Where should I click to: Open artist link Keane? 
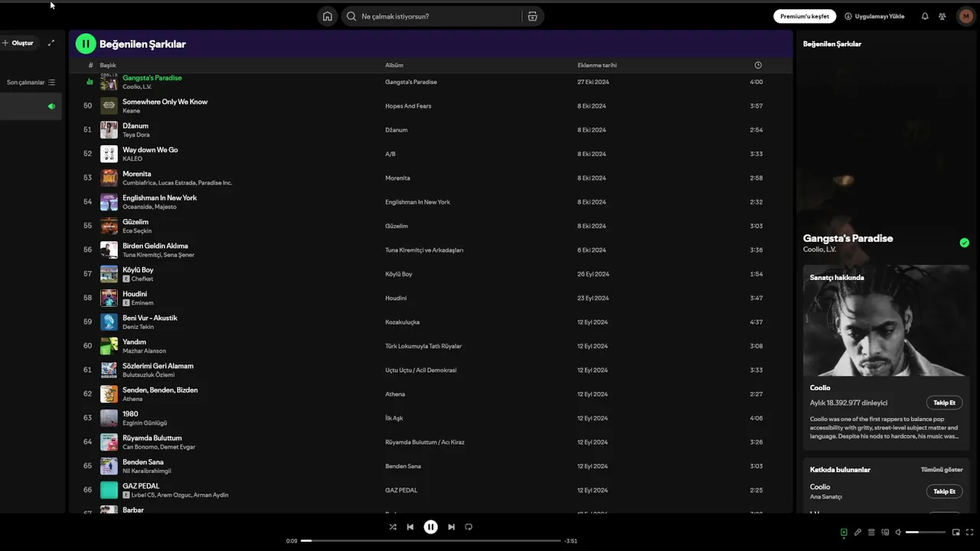click(131, 111)
